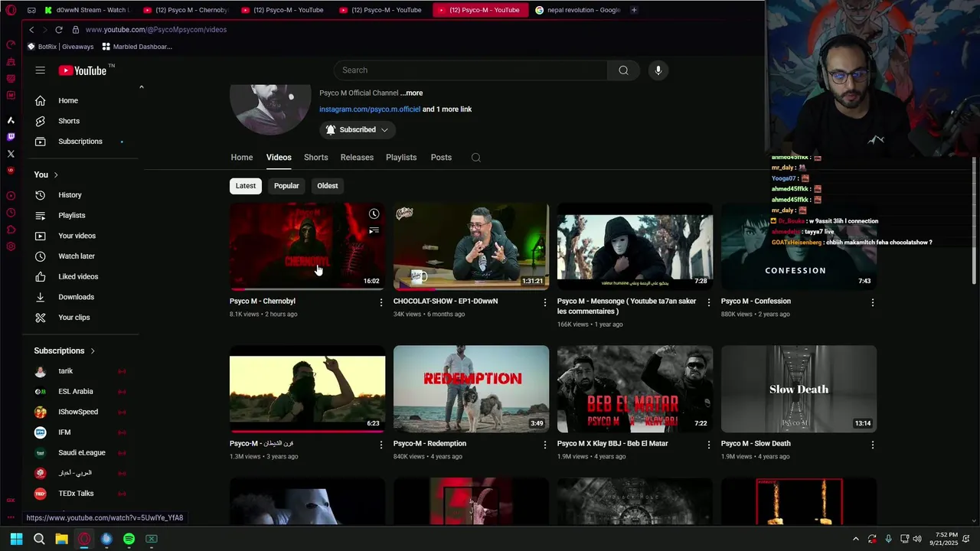Reload the page in browser
Image resolution: width=980 pixels, height=551 pixels.
click(58, 30)
